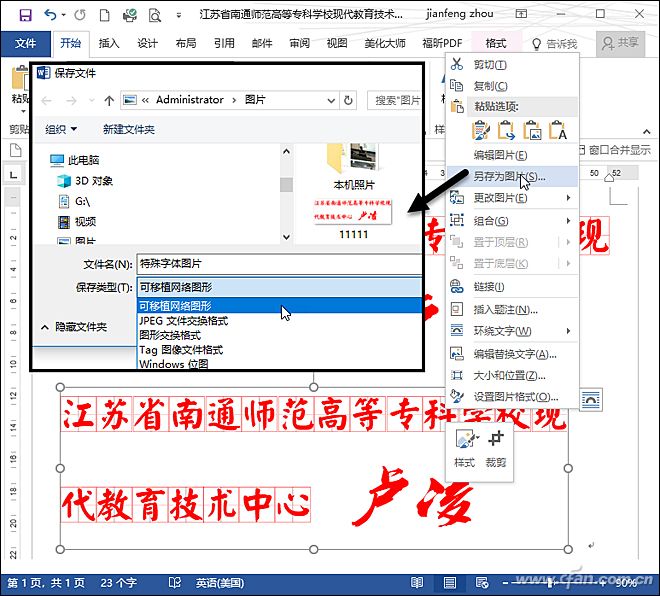The height and width of the screenshot is (596, 660).
Task: Click the read mode icon in status bar
Action: (417, 583)
